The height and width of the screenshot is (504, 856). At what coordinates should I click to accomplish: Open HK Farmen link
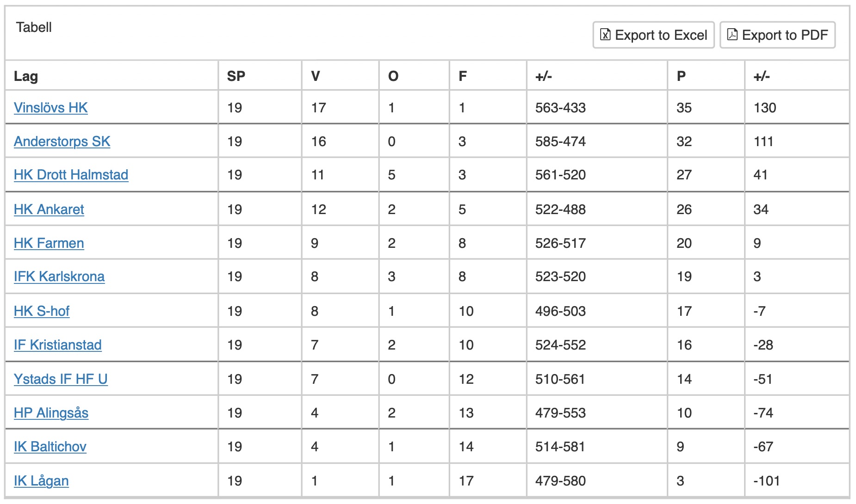pyautogui.click(x=49, y=243)
